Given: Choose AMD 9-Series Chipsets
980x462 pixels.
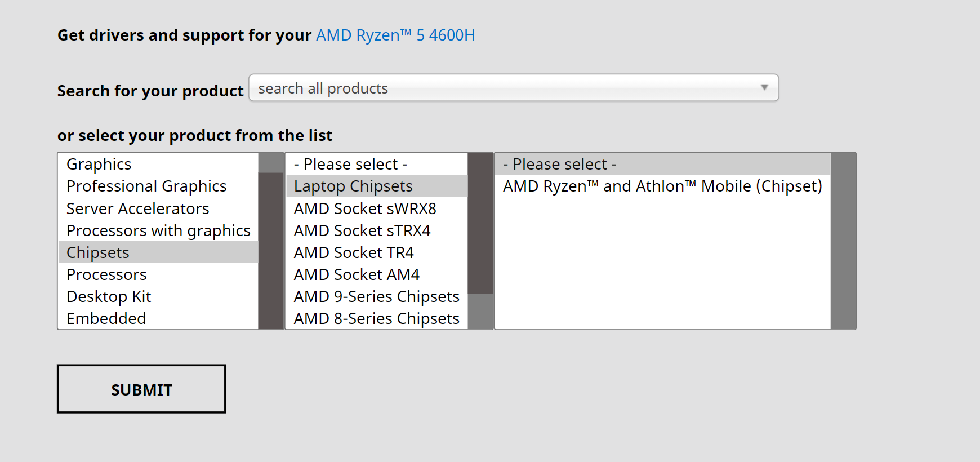Looking at the screenshot, I should [x=377, y=296].
